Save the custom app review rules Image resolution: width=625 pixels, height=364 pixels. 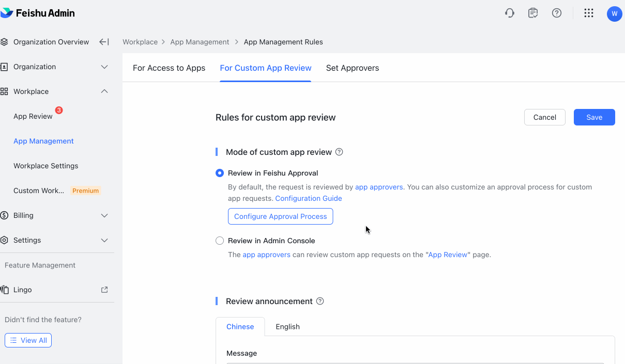594,117
